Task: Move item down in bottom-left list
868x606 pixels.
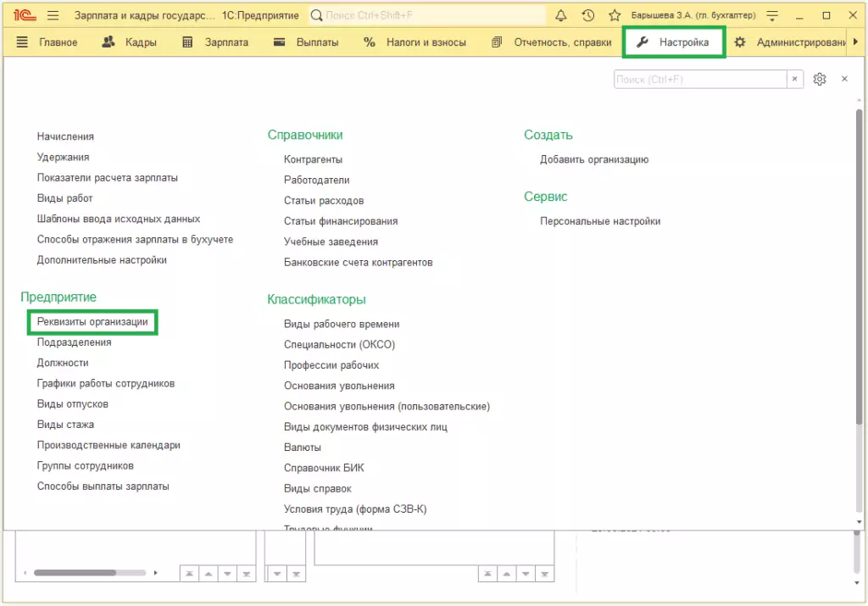Action: point(227,574)
